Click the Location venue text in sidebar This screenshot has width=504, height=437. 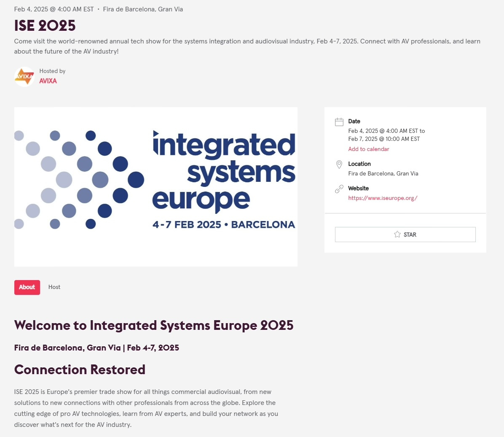(x=383, y=173)
